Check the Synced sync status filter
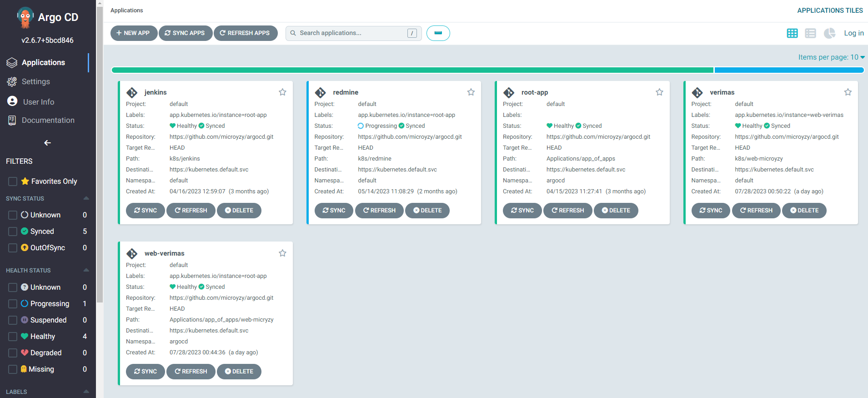The width and height of the screenshot is (868, 398). click(13, 232)
